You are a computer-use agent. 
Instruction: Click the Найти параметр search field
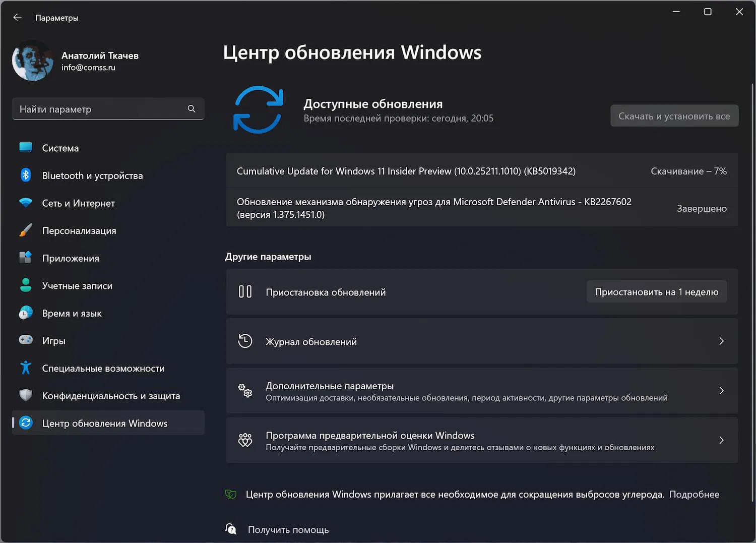pyautogui.click(x=108, y=109)
